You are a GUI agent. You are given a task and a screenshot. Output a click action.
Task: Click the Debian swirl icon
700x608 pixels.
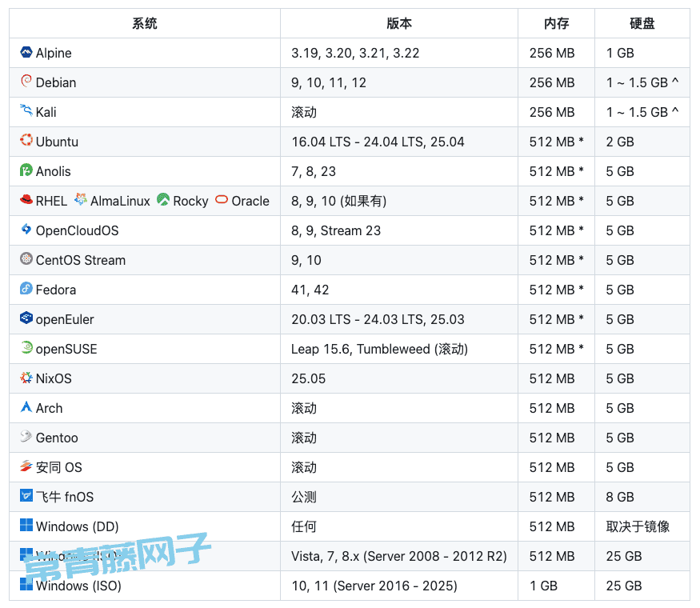pyautogui.click(x=26, y=82)
